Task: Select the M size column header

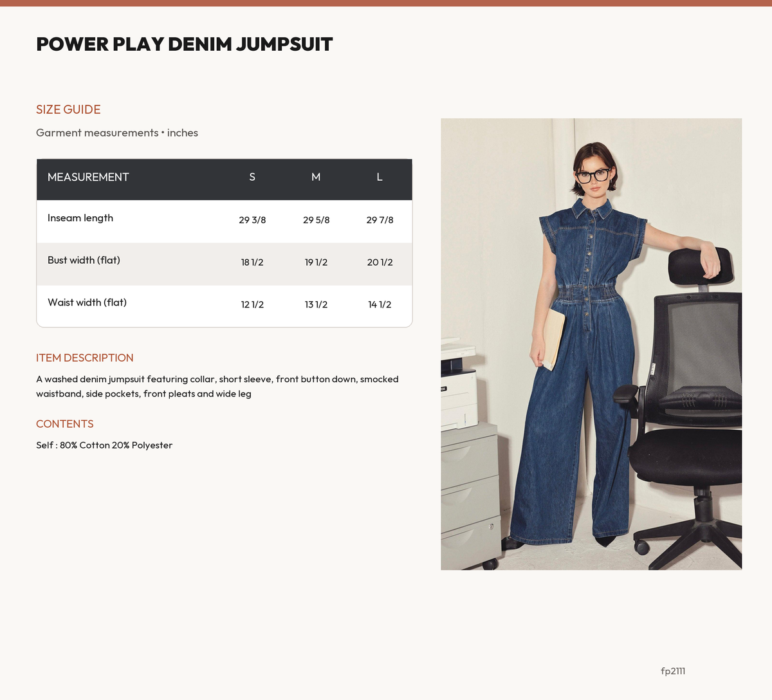Action: click(316, 177)
